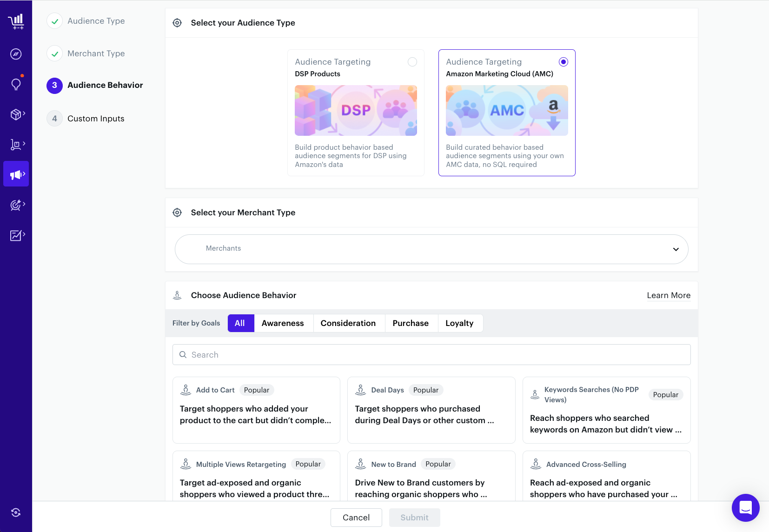Open the chart reports icon in sidebar

[15, 235]
